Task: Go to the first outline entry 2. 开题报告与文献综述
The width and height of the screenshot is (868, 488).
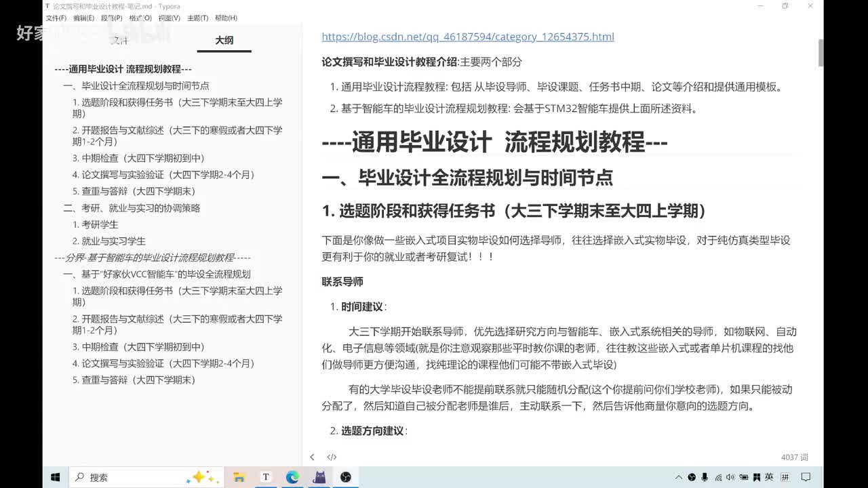Action: pos(177,136)
